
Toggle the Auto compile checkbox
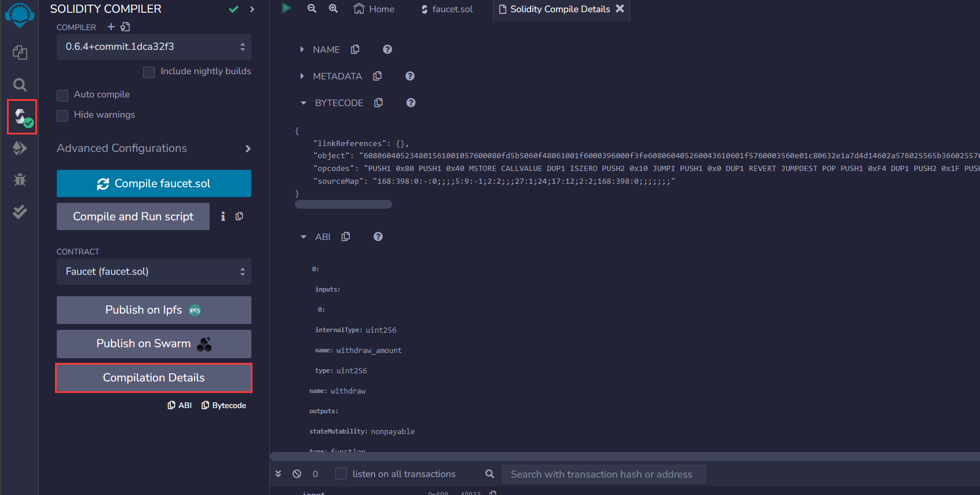pos(63,95)
